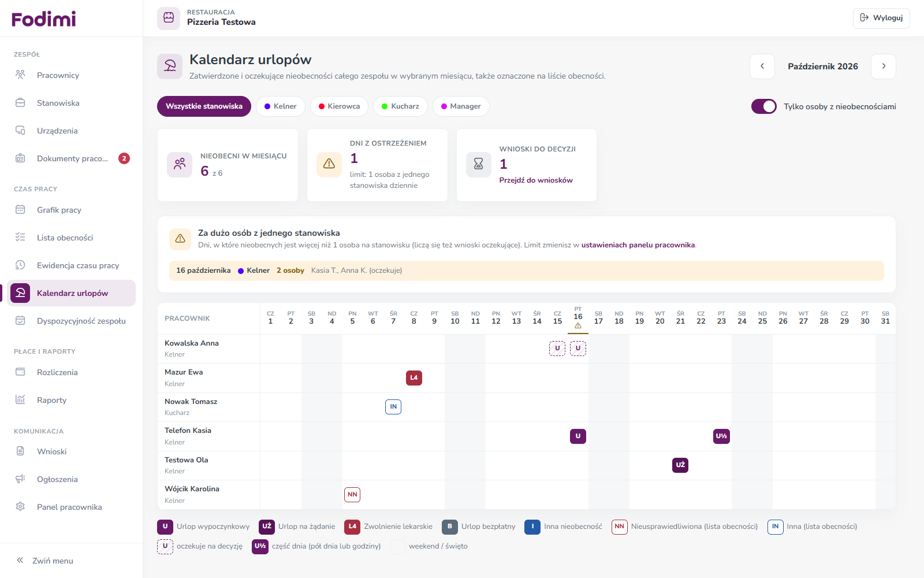Open Ogłoszenia sidebar item

coord(72,479)
